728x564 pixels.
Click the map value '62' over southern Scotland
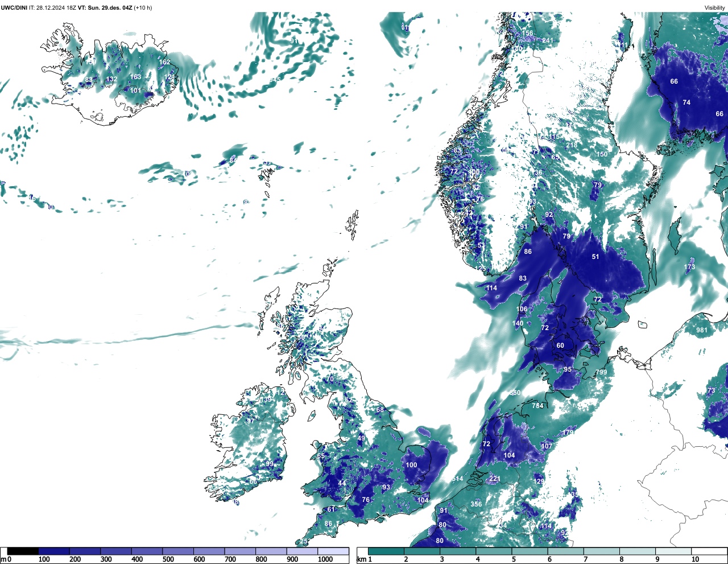point(349,400)
